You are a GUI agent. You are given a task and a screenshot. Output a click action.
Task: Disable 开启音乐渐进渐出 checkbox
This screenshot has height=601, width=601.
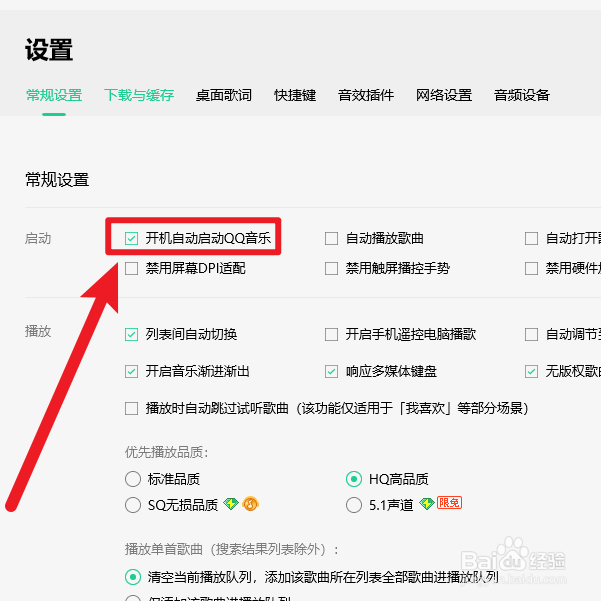tap(131, 371)
